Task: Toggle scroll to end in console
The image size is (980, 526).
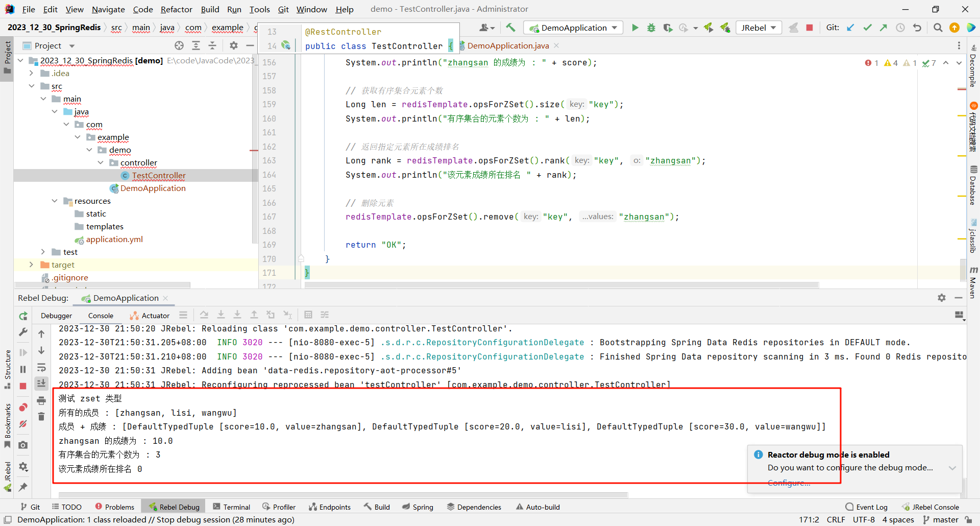Action: pos(41,384)
